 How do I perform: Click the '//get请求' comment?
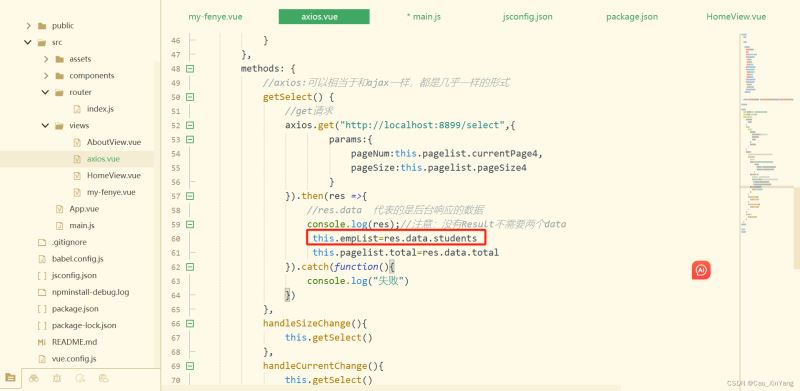point(309,111)
